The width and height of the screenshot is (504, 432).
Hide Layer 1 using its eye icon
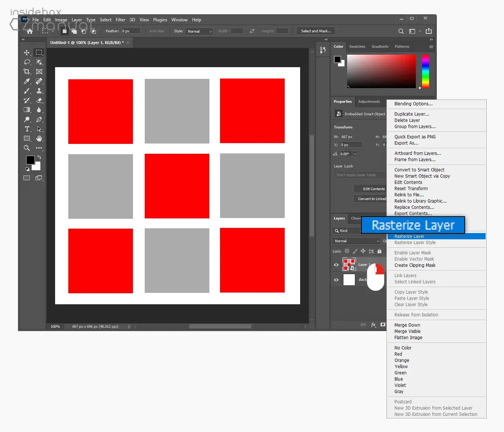336,265
